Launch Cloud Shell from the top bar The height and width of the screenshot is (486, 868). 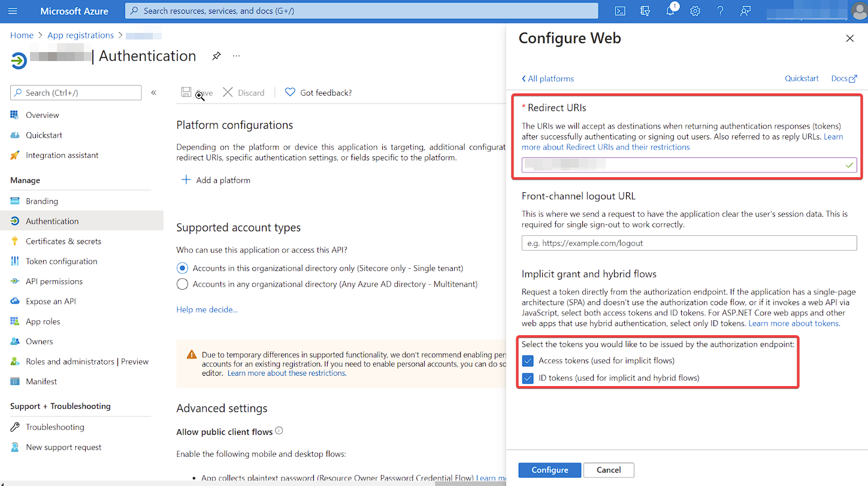(621, 11)
